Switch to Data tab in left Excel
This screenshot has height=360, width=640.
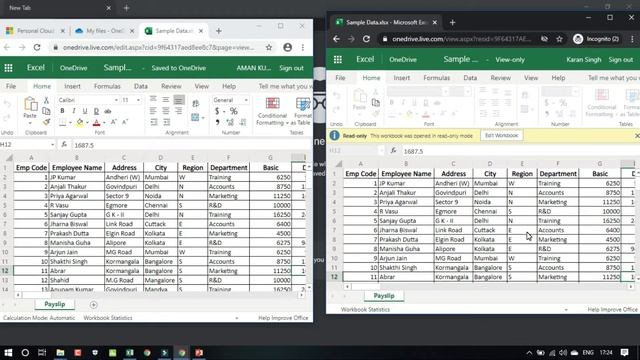point(141,86)
